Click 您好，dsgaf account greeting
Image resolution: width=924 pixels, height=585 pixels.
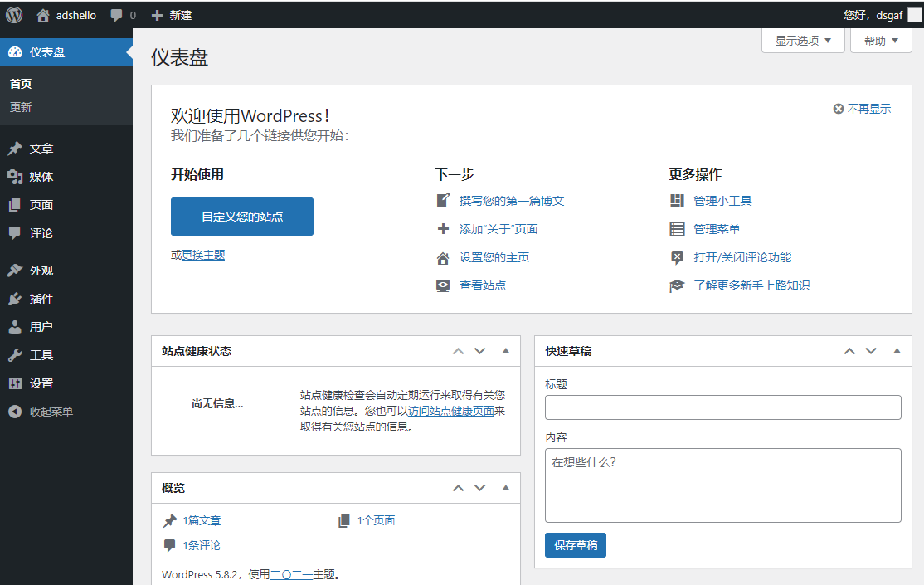coord(873,15)
